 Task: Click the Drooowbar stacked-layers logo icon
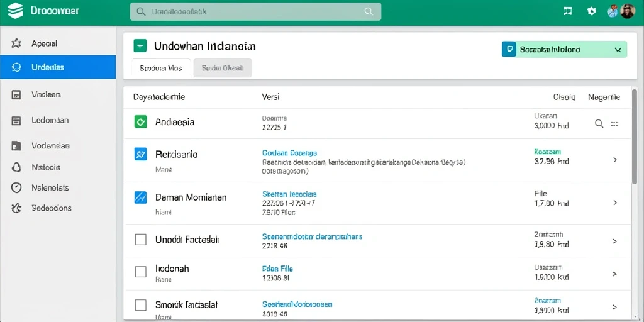tap(15, 11)
